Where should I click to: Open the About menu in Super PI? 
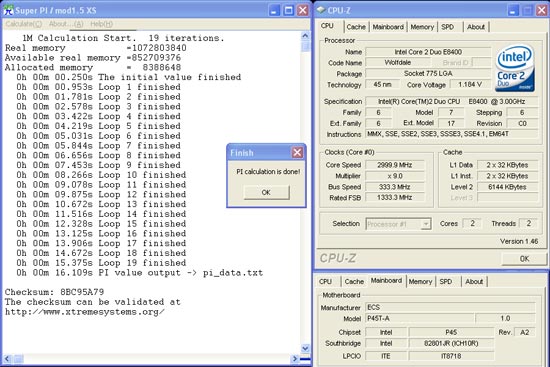click(x=66, y=24)
